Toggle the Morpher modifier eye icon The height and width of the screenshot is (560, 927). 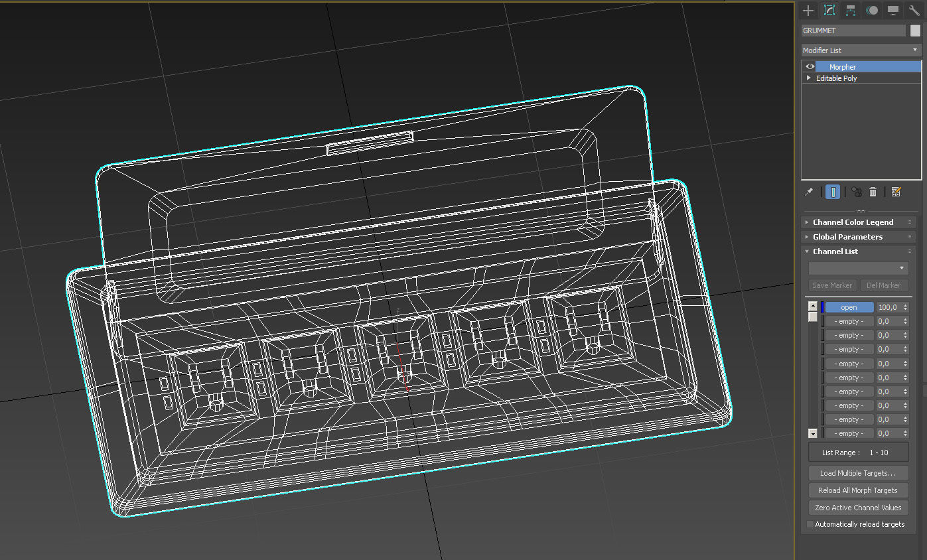[810, 66]
